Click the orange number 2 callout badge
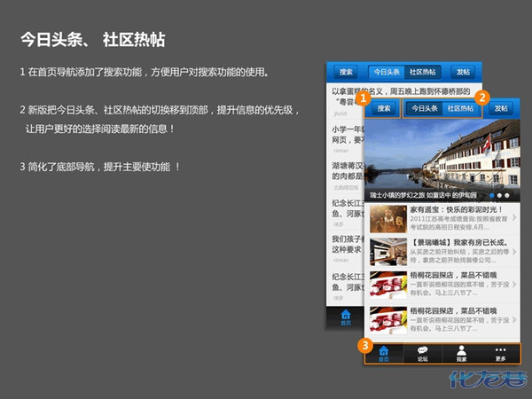Viewport: 532px width, 399px height. (x=482, y=96)
